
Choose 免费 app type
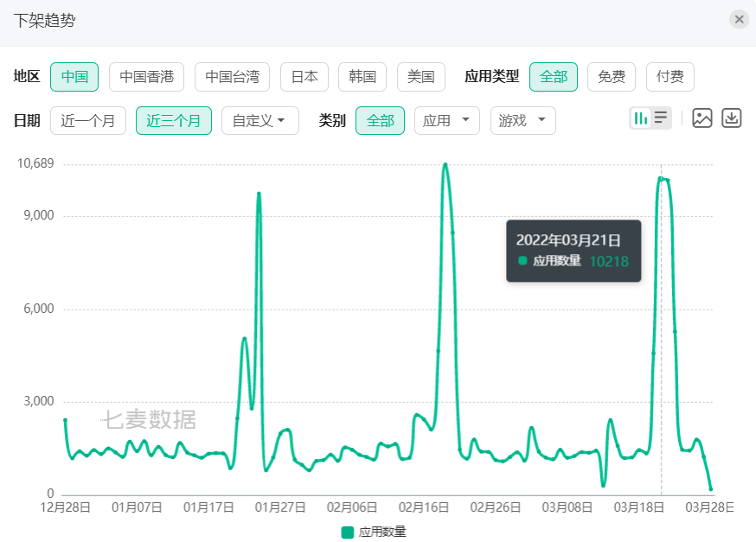[612, 77]
